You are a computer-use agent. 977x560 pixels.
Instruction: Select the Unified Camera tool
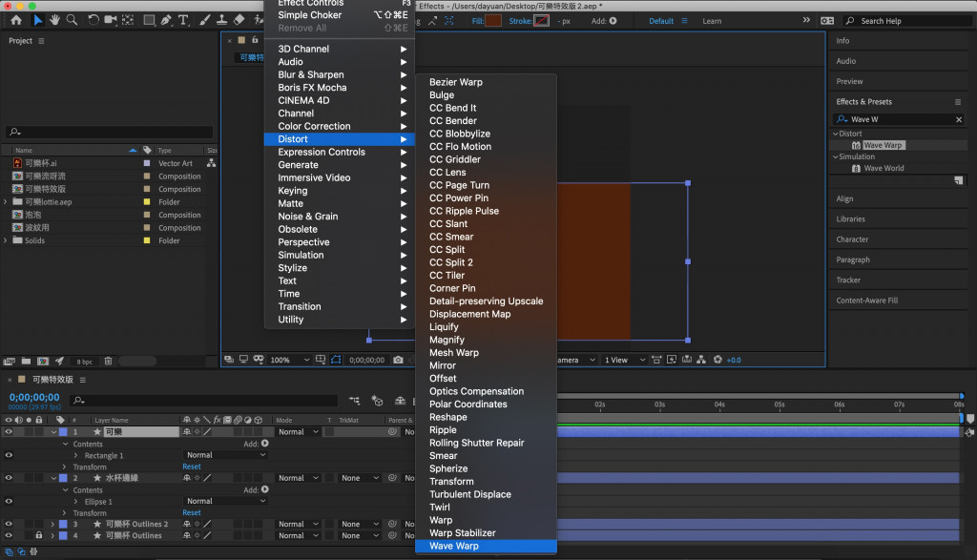point(111,20)
